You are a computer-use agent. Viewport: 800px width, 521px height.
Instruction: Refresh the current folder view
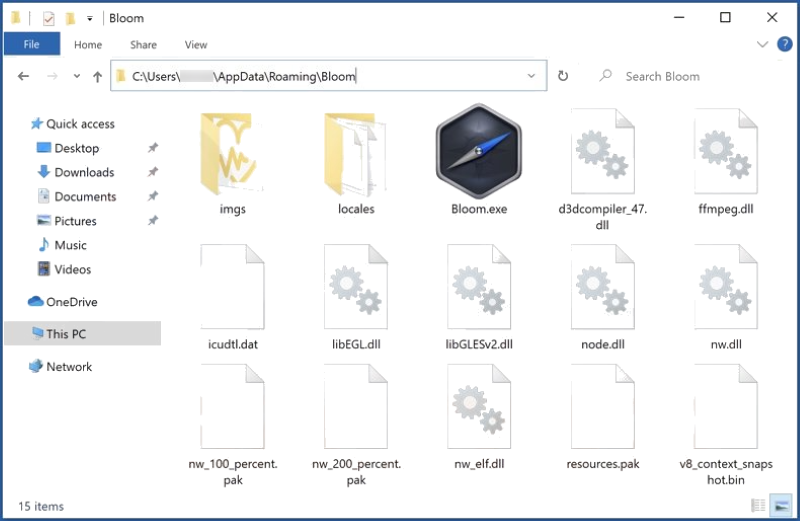pos(563,76)
